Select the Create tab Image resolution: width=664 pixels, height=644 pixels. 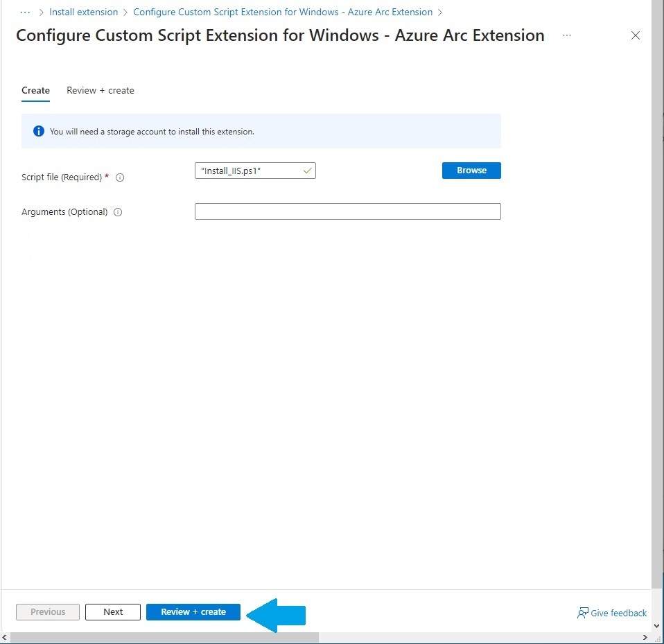35,91
